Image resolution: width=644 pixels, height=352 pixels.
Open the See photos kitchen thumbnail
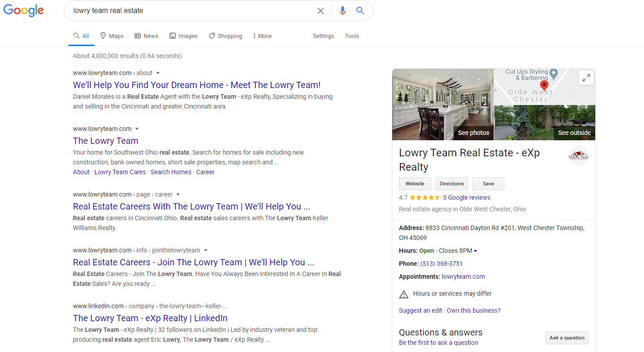[x=443, y=105]
